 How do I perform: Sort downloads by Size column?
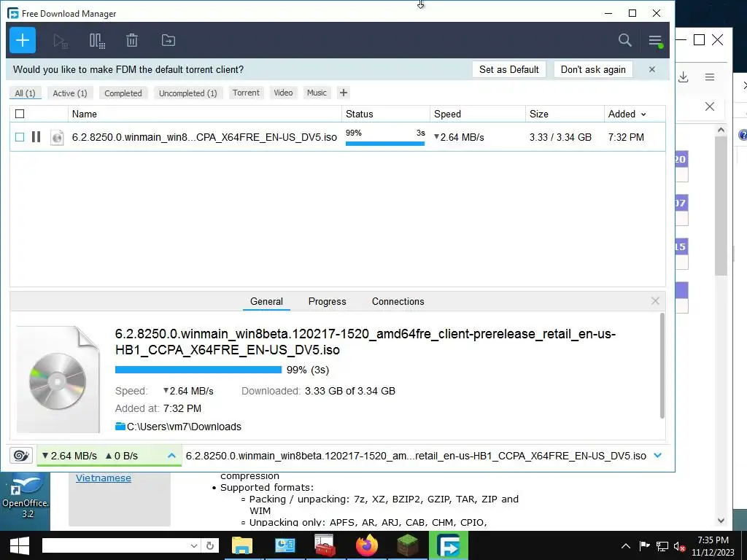565,114
